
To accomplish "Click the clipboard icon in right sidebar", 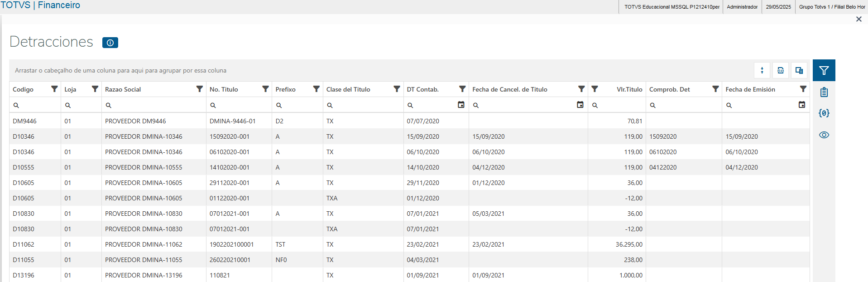I will [x=824, y=92].
